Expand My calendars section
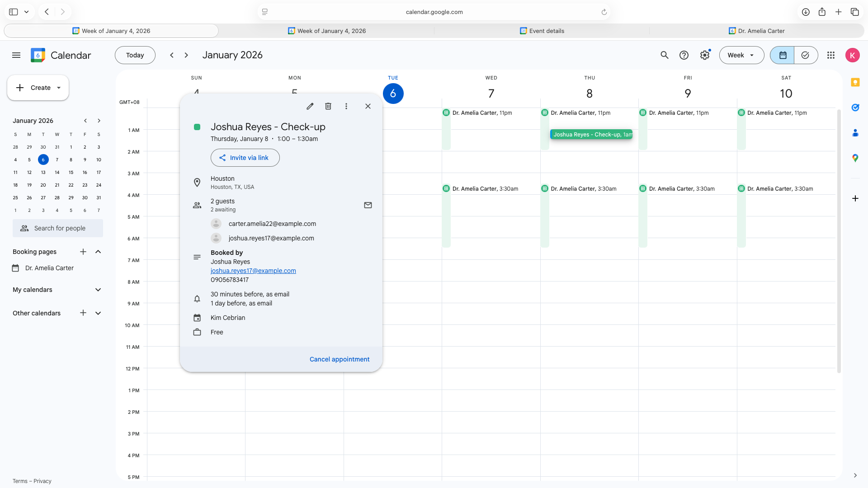The width and height of the screenshot is (868, 488). [98, 290]
